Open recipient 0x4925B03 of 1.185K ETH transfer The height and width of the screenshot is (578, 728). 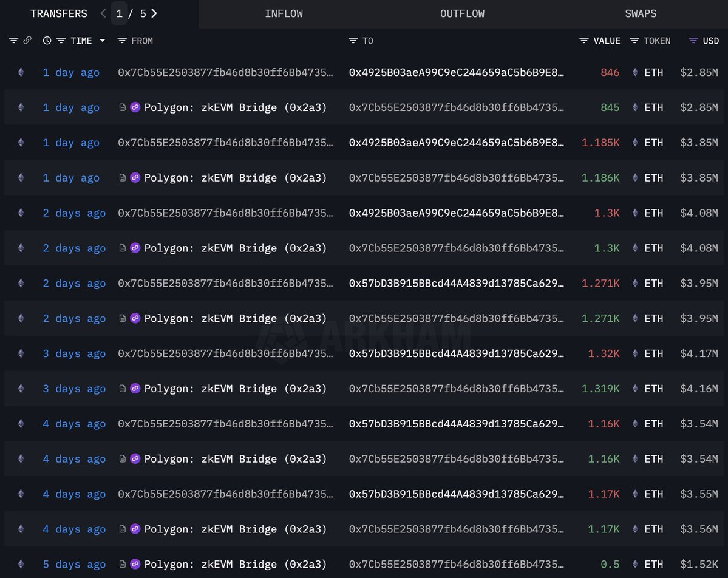457,143
